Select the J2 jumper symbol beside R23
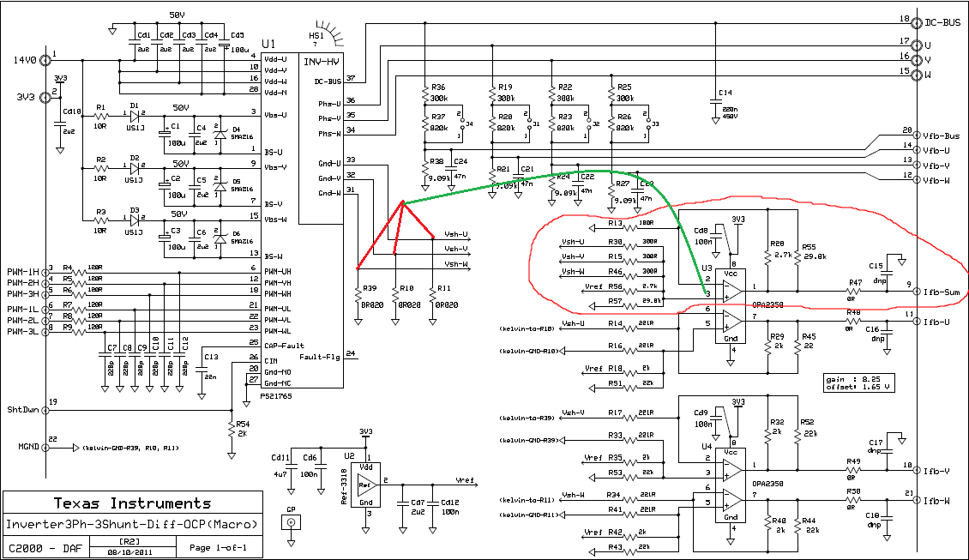Screen dimensions: 969x560 [x=587, y=125]
